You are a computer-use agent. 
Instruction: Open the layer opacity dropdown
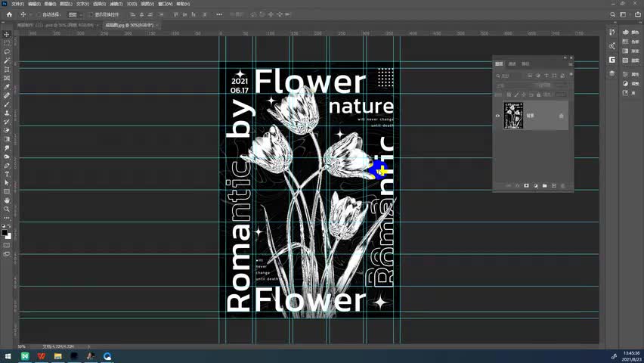tap(561, 85)
